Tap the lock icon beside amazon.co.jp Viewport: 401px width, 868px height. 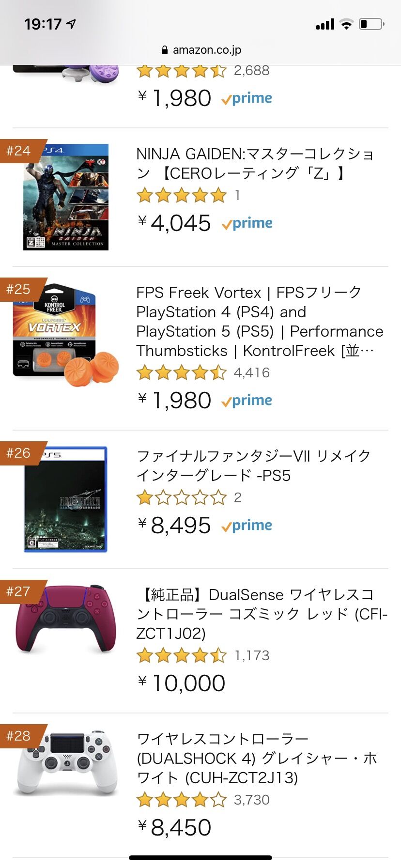pyautogui.click(x=164, y=50)
